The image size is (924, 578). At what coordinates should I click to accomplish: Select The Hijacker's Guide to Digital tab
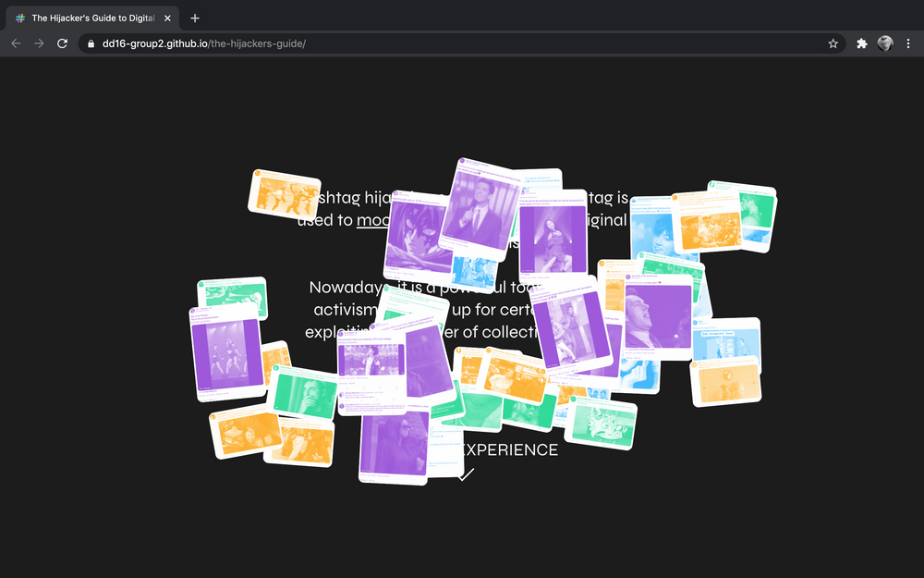92,18
